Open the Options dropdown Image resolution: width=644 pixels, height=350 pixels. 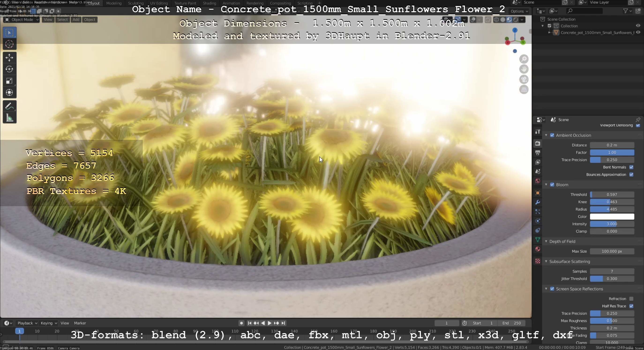coord(519,11)
